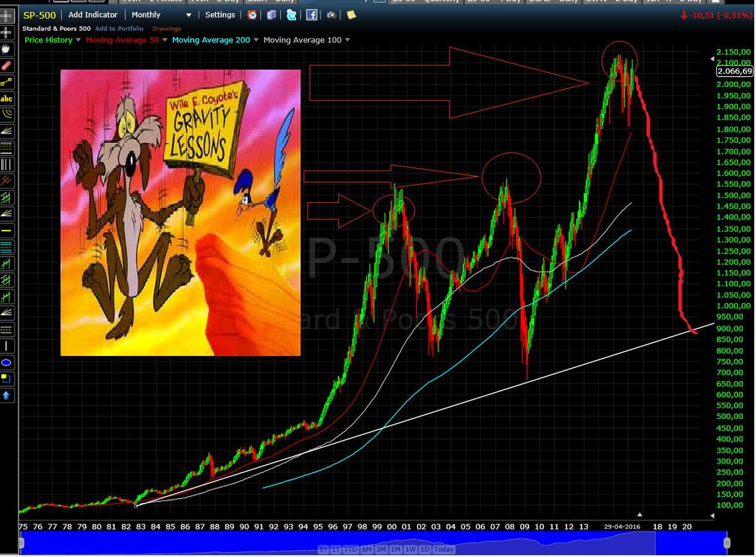Select the Fibonacci arcs tool
This screenshot has width=756, height=557.
8,115
